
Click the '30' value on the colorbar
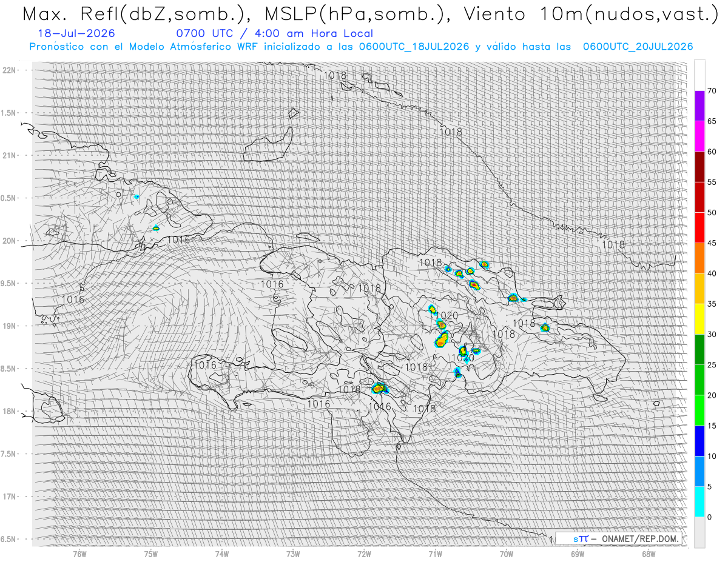[712, 334]
